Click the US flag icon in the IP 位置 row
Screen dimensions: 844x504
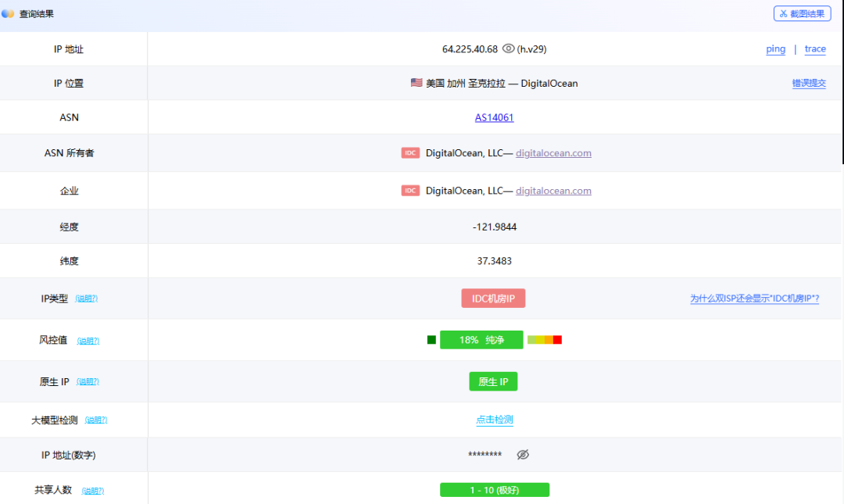tap(417, 83)
